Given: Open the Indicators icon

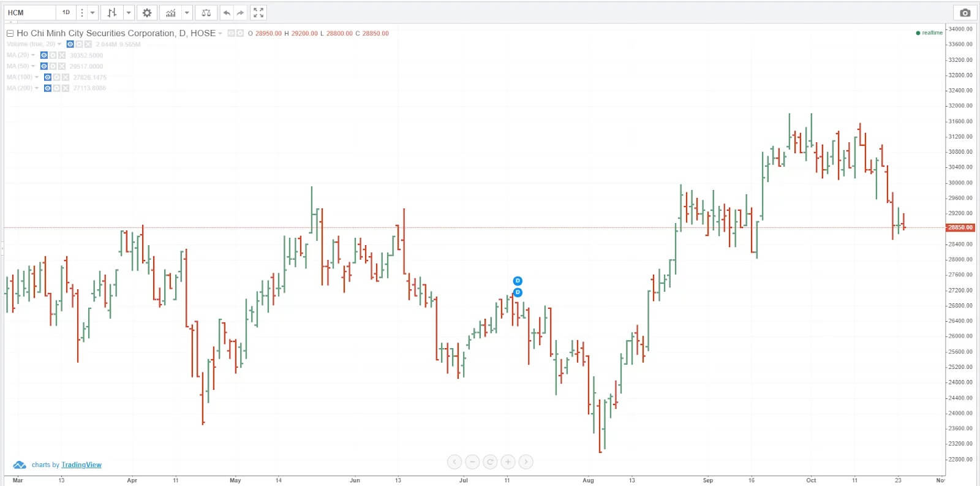Looking at the screenshot, I should pos(170,12).
